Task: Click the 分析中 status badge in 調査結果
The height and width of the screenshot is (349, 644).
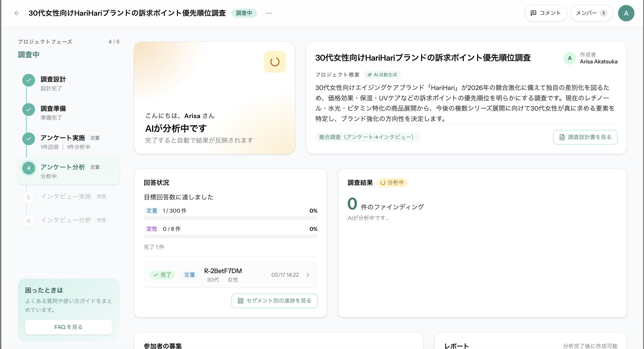Action: click(x=392, y=183)
